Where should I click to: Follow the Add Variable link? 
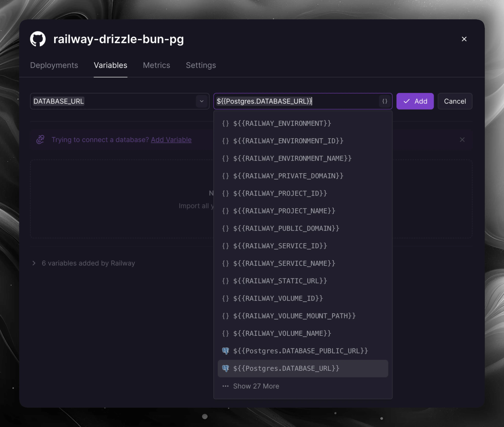click(x=171, y=140)
